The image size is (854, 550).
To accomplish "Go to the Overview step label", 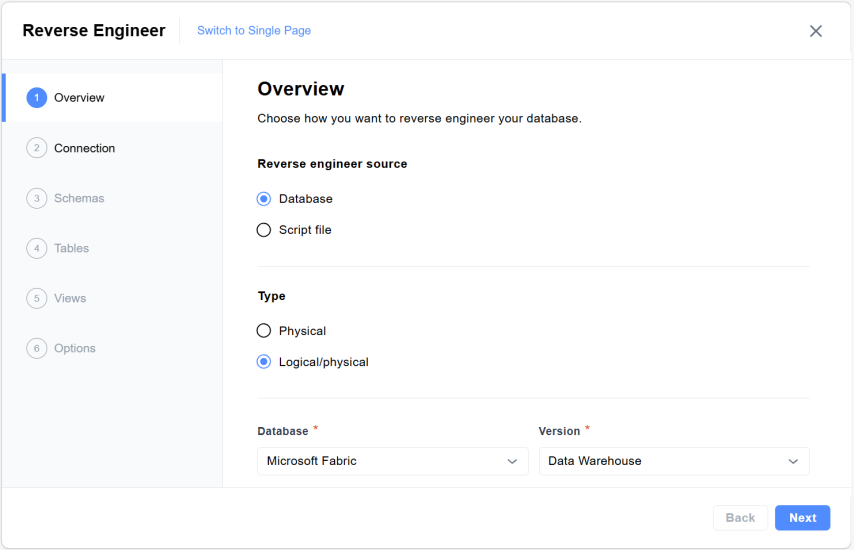I will click(79, 98).
